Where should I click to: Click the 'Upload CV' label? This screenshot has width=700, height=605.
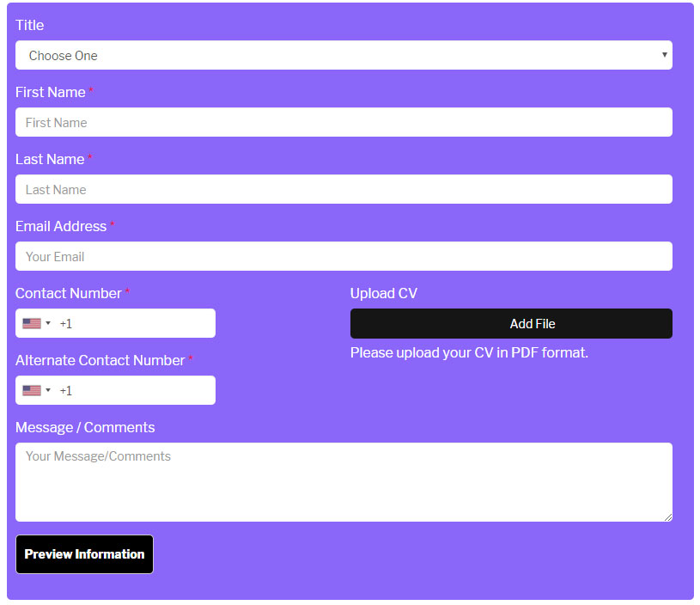[x=383, y=293]
